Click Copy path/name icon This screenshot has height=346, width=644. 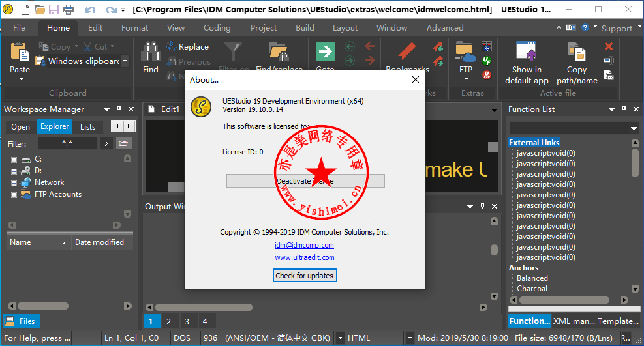coord(577,51)
